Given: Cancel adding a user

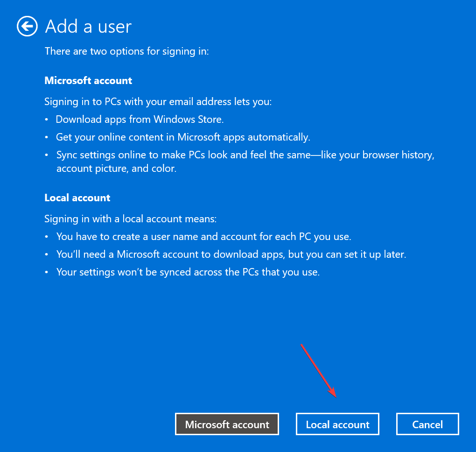Looking at the screenshot, I should click(427, 424).
